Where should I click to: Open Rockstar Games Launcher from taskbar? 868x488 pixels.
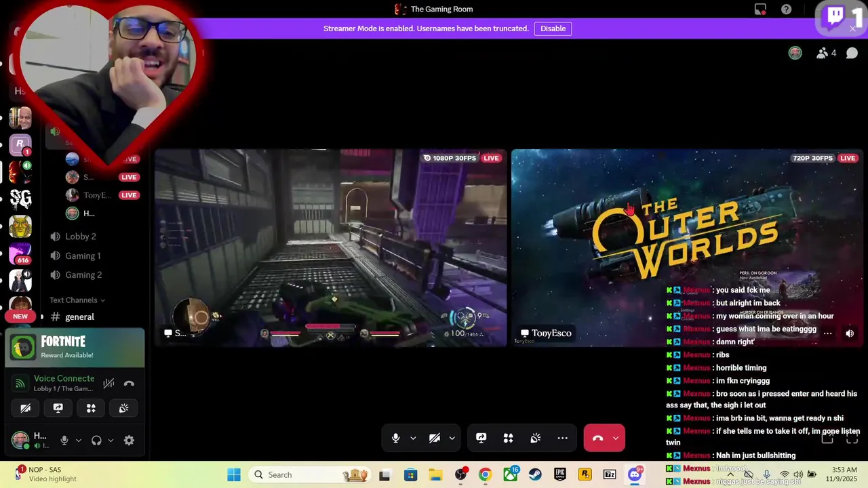point(585,474)
